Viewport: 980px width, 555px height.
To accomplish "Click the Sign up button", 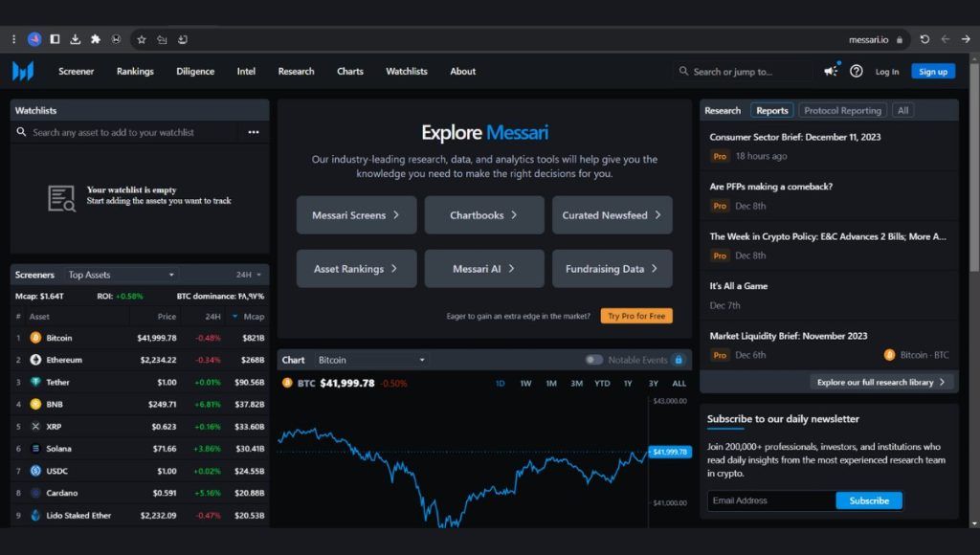I will pos(933,72).
